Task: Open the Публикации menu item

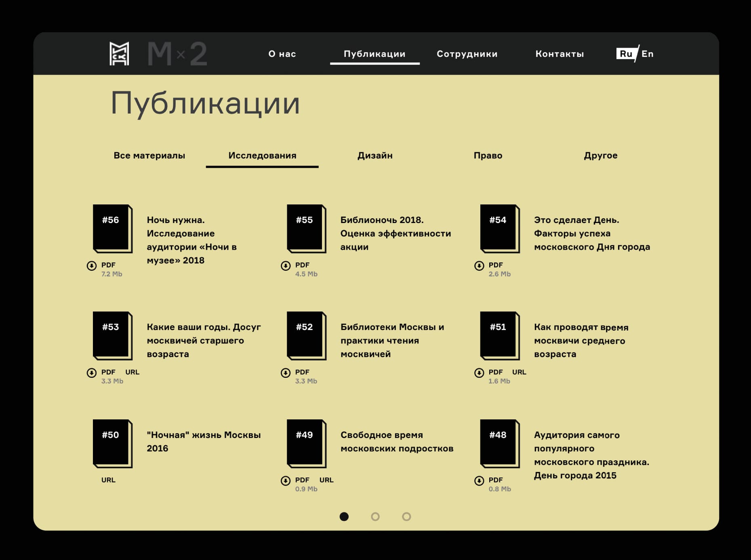Action: tap(374, 54)
